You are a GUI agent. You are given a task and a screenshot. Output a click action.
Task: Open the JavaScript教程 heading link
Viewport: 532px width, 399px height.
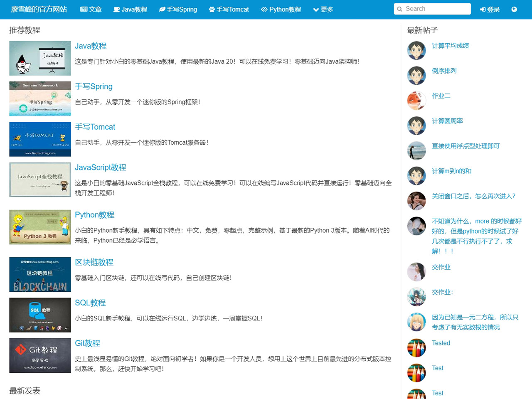[x=101, y=167]
